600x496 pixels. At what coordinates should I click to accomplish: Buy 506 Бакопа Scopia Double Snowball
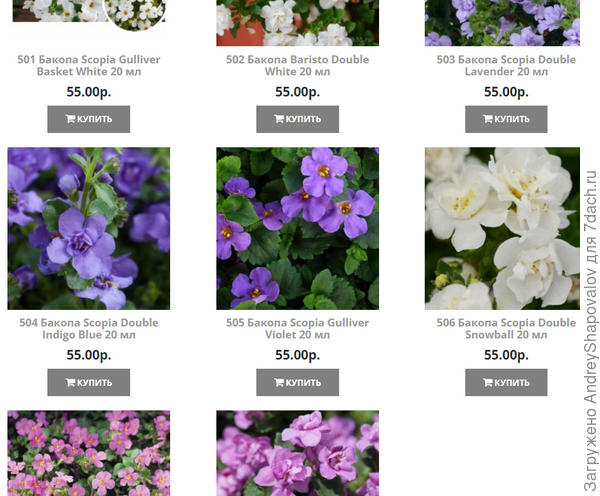click(x=506, y=382)
